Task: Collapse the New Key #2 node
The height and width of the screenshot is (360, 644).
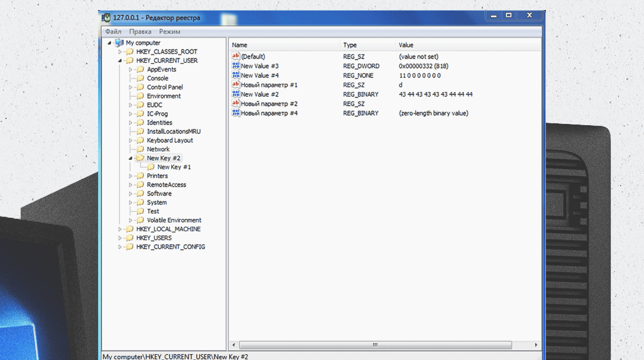Action: coord(131,158)
